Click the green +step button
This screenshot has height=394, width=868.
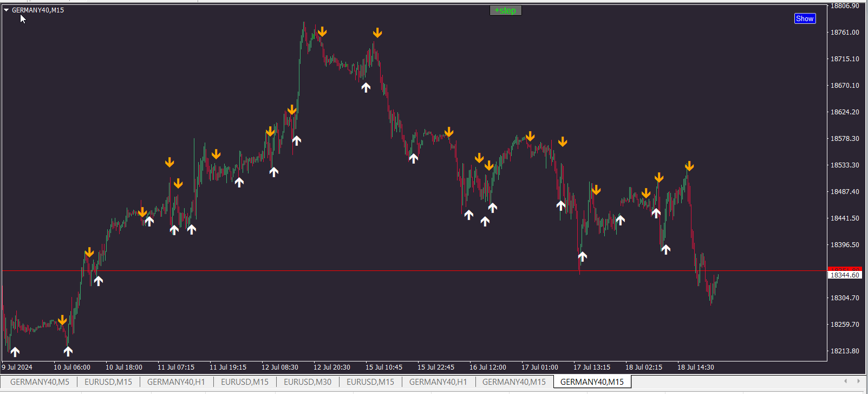[506, 11]
